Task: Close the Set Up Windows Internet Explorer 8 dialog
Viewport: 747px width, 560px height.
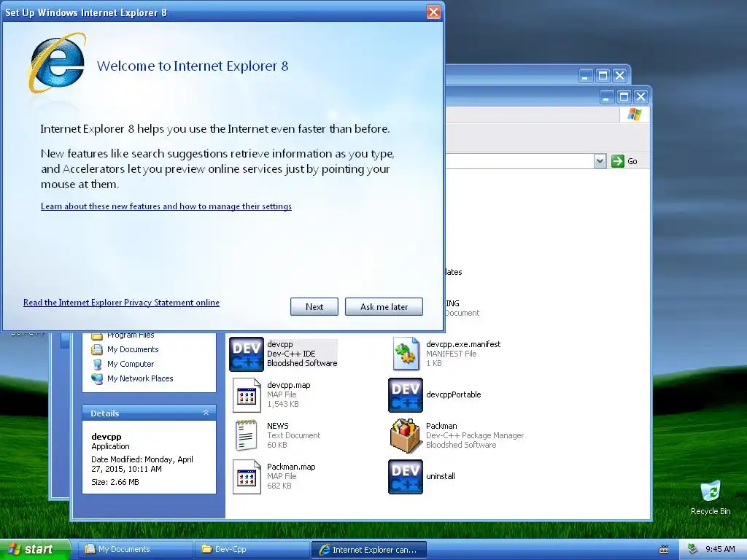Action: (x=433, y=12)
